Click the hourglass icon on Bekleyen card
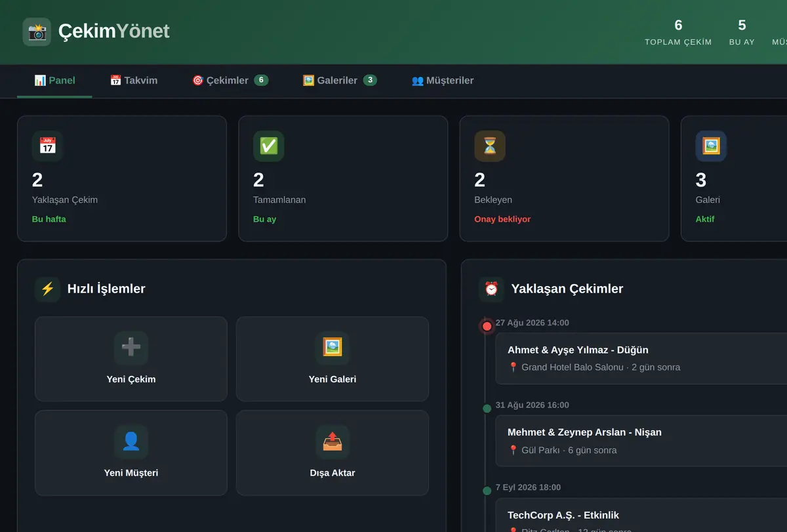The image size is (787, 532). [490, 146]
